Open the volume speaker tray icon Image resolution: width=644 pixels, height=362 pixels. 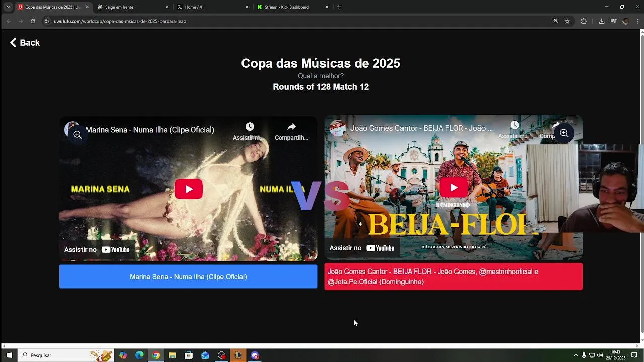click(600, 355)
